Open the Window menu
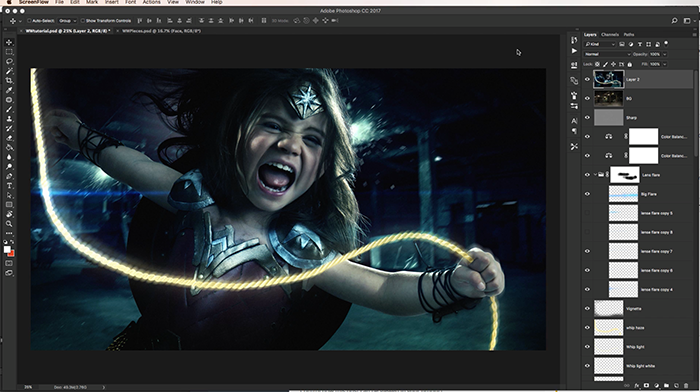The width and height of the screenshot is (700, 392). [x=195, y=2]
